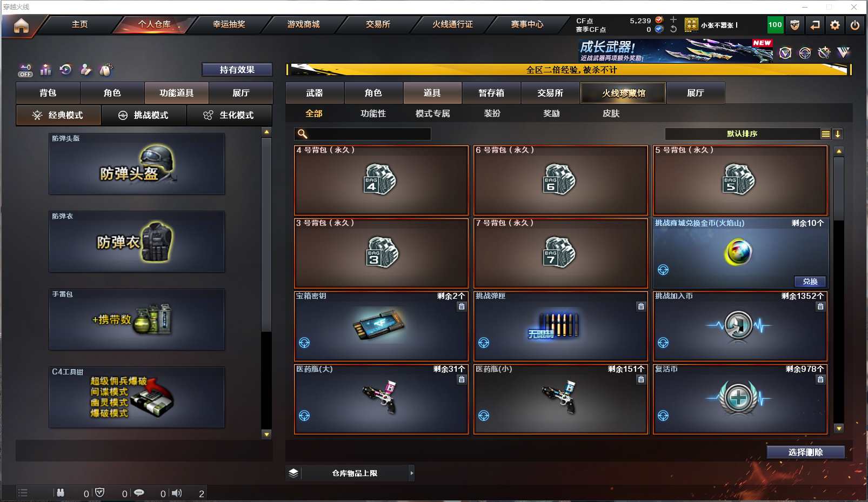
Task: Click the home house icon
Action: pos(21,25)
